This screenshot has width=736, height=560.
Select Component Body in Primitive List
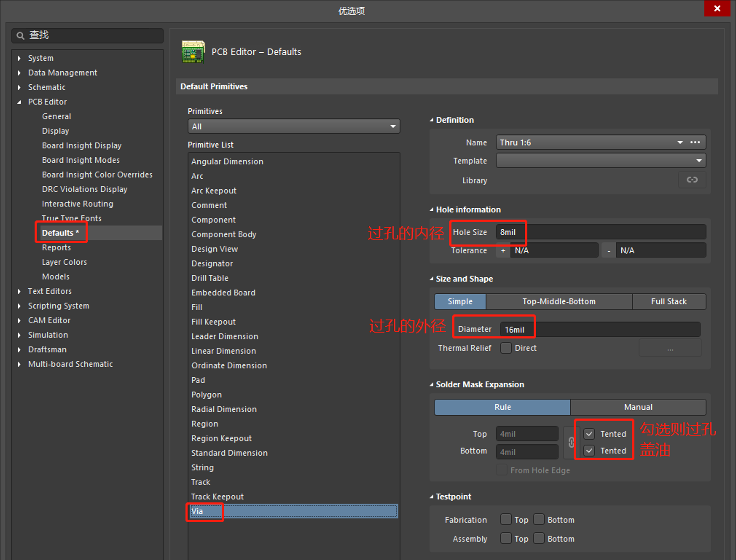(224, 234)
